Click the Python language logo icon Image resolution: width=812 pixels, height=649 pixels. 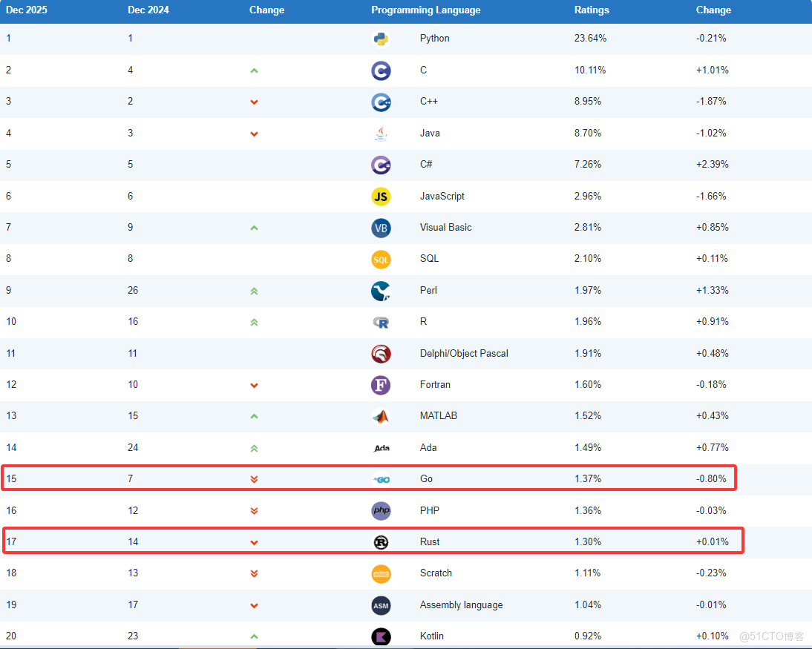tap(381, 39)
